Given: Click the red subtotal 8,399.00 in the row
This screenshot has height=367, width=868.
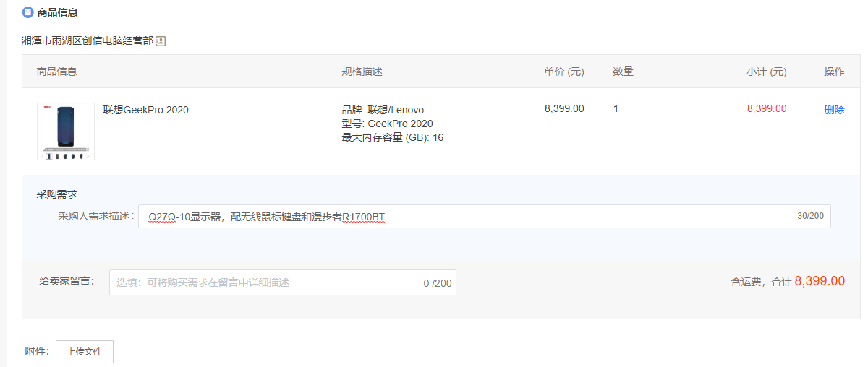Looking at the screenshot, I should [767, 108].
